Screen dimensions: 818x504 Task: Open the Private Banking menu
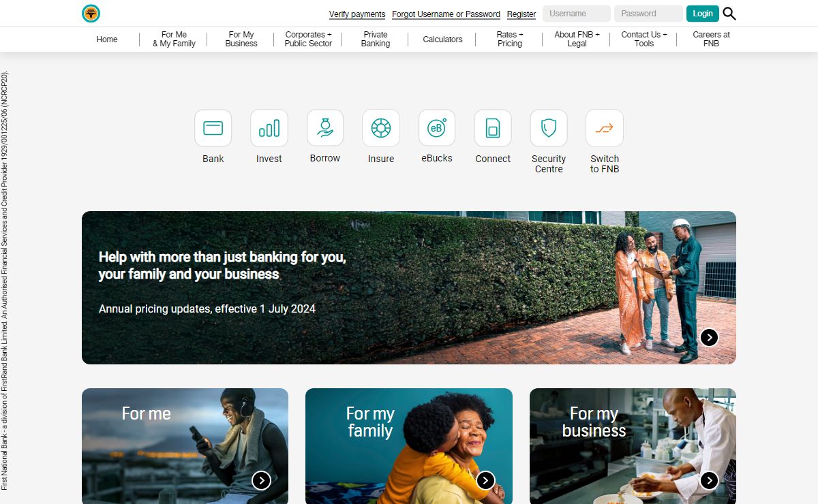[x=376, y=39]
